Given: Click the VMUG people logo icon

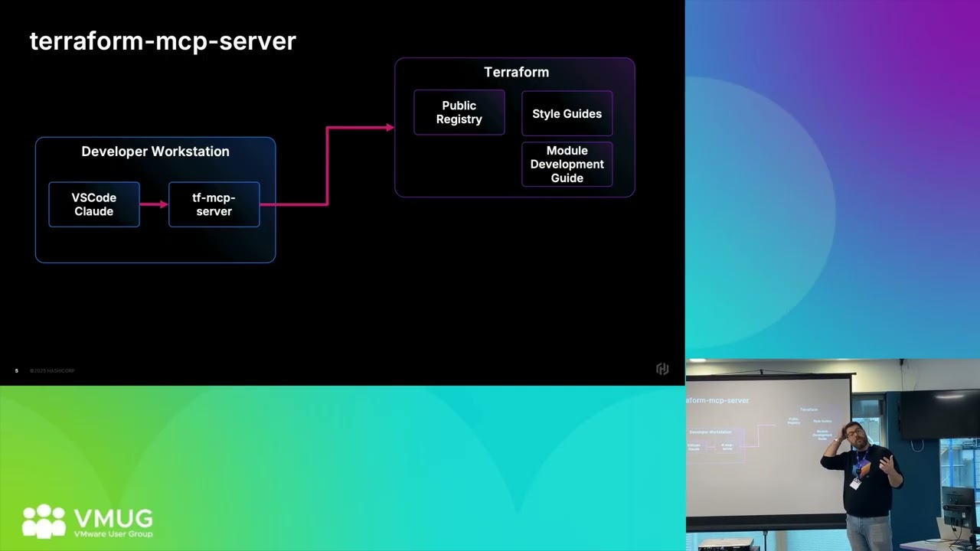Looking at the screenshot, I should coord(44,521).
